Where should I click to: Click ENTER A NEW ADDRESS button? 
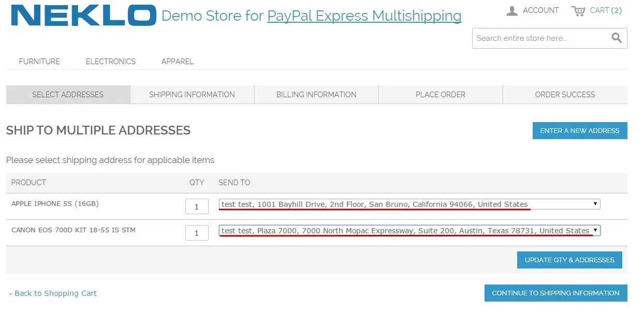tap(580, 131)
